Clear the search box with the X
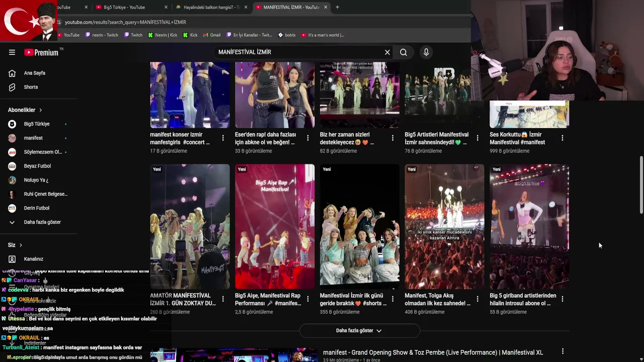The height and width of the screenshot is (362, 644). [x=387, y=52]
